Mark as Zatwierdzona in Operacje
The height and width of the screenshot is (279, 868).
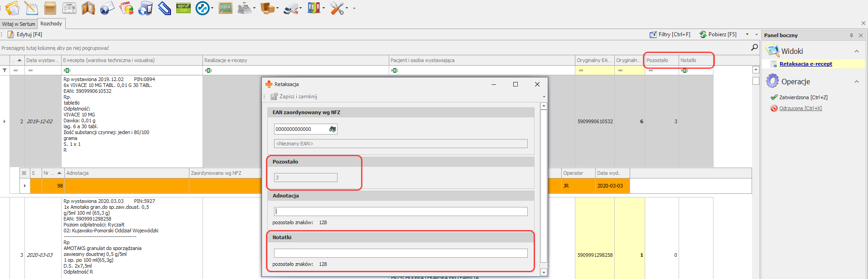tap(803, 97)
